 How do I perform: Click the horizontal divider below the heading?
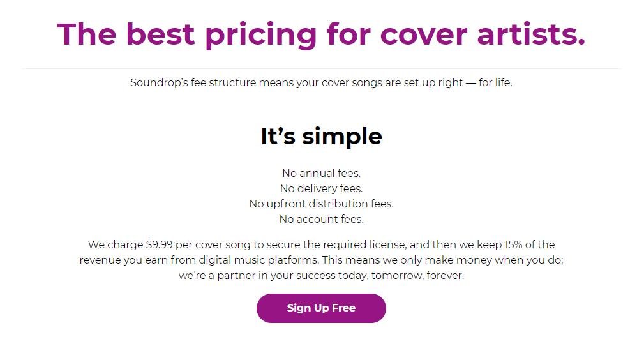322,68
